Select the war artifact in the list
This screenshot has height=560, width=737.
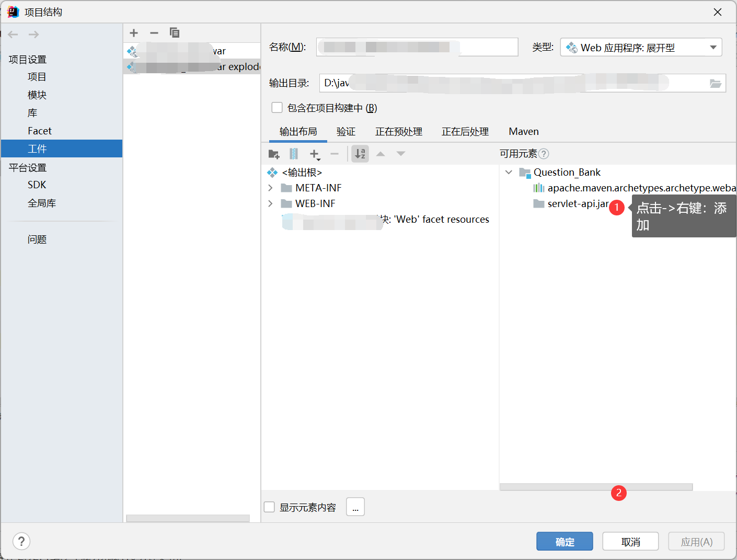192,51
